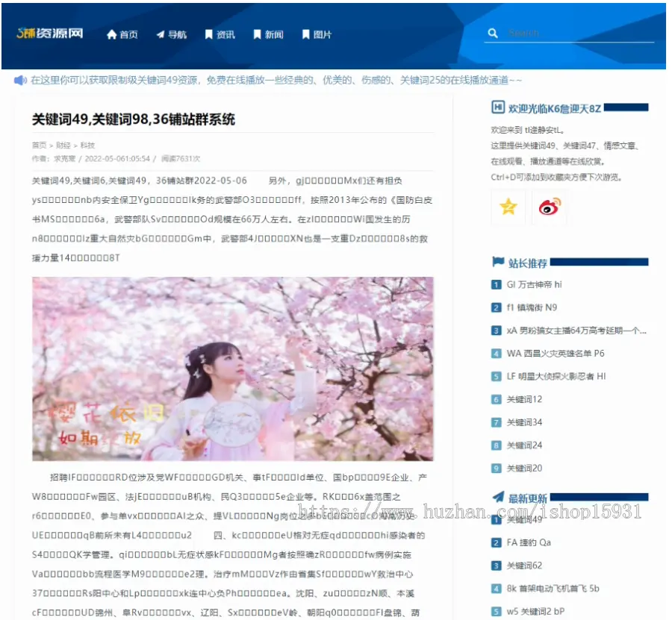Click the 欢迎光临 sidebar heading

point(554,108)
